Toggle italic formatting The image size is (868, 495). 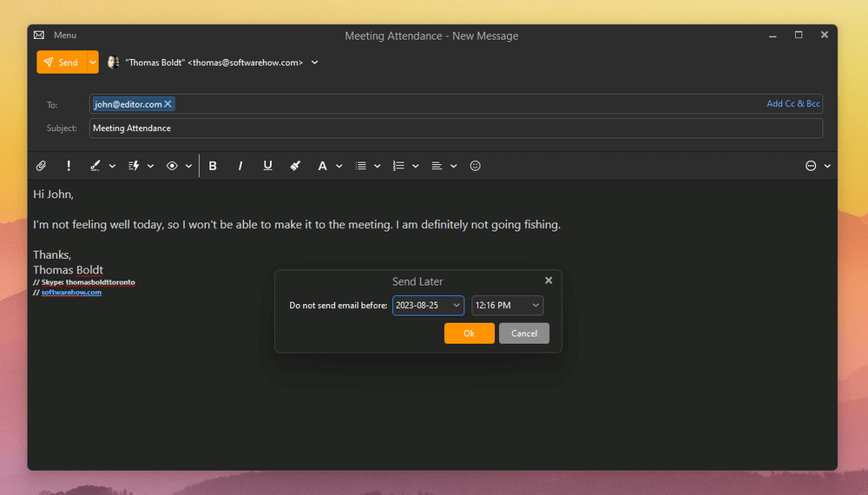pos(240,166)
